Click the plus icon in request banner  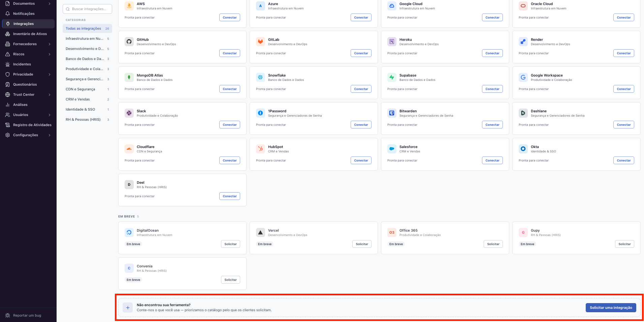(128, 308)
